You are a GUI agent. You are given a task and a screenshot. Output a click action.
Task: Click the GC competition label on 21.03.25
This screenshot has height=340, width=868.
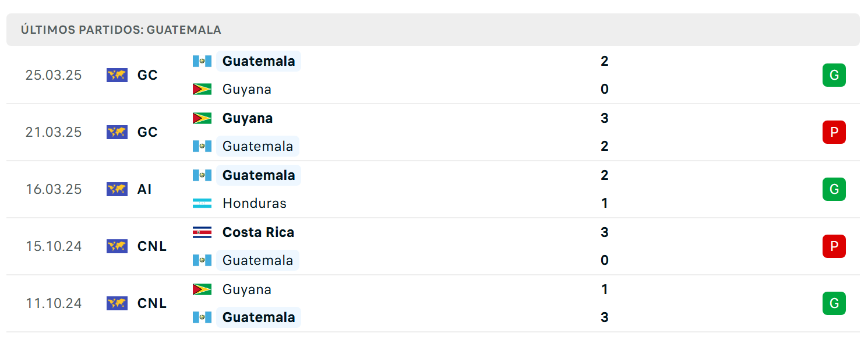point(147,132)
